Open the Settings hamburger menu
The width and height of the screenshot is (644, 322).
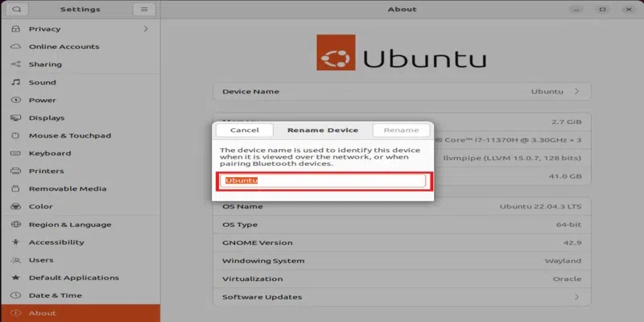(144, 9)
